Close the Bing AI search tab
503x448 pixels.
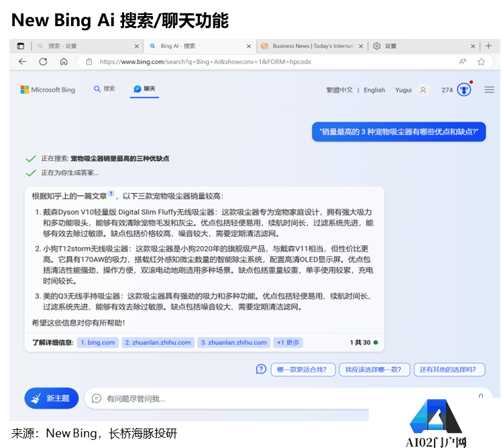(249, 46)
